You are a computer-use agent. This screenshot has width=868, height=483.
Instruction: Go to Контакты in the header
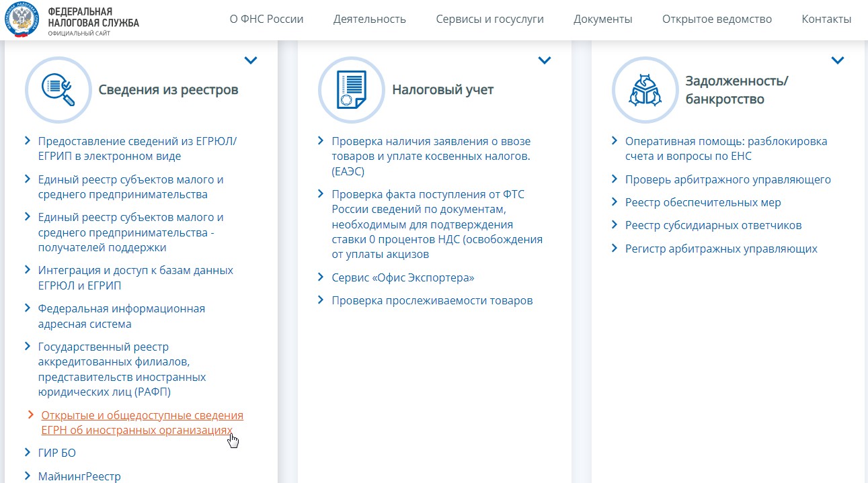coord(826,19)
